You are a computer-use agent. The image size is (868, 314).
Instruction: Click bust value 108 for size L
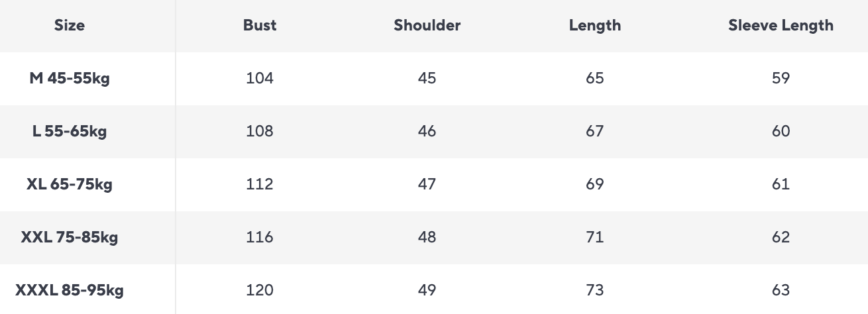[260, 131]
